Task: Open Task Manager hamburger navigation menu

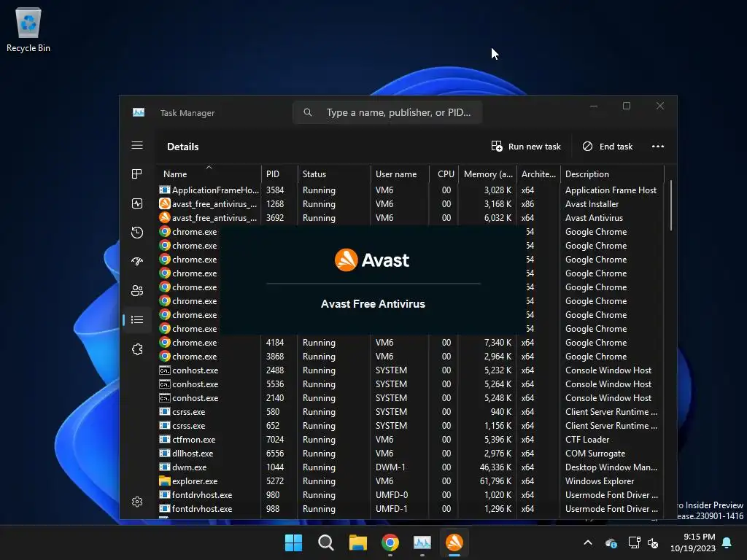Action: [x=137, y=145]
